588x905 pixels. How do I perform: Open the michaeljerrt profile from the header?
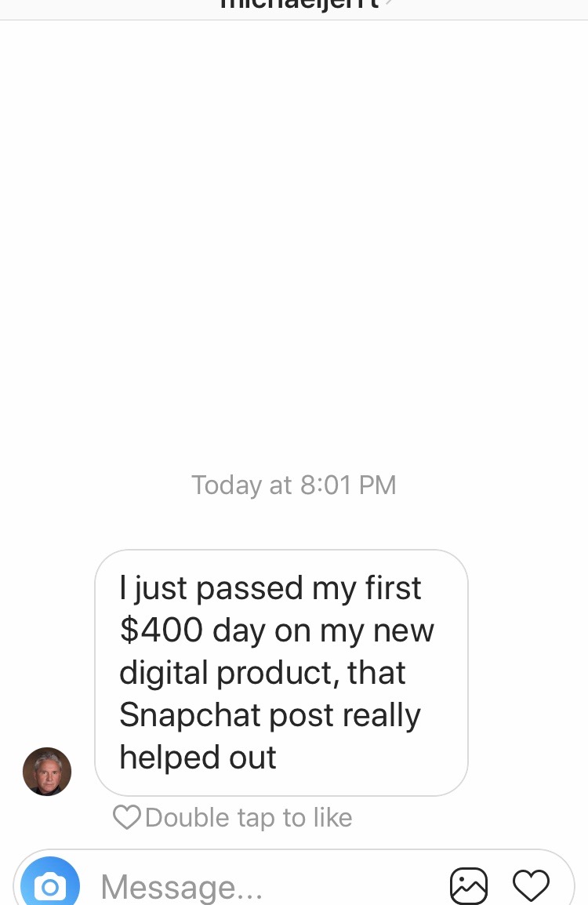coord(299,3)
